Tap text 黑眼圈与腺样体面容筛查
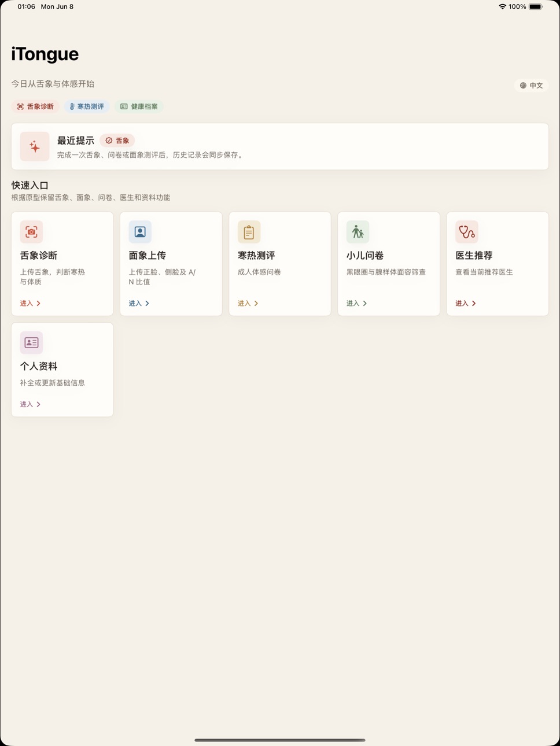Image resolution: width=560 pixels, height=746 pixels. pos(386,272)
